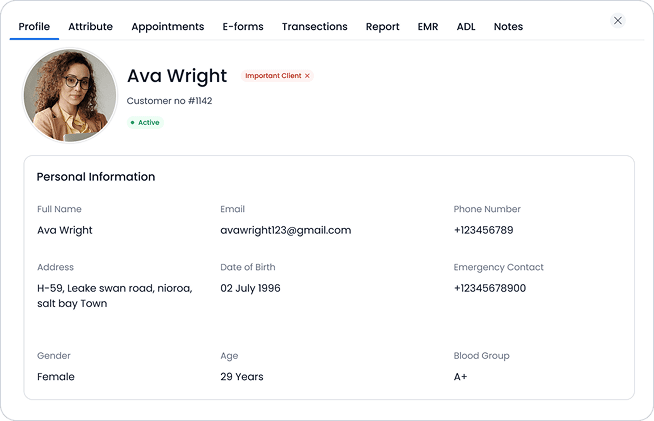Image resolution: width=654 pixels, height=421 pixels.
Task: Click the Address field label
Action: pyautogui.click(x=55, y=267)
